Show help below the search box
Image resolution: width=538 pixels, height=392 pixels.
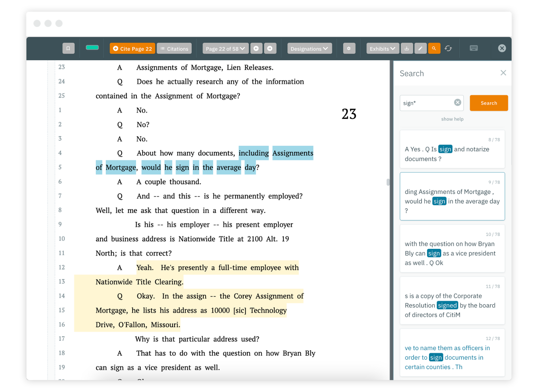pyautogui.click(x=452, y=119)
